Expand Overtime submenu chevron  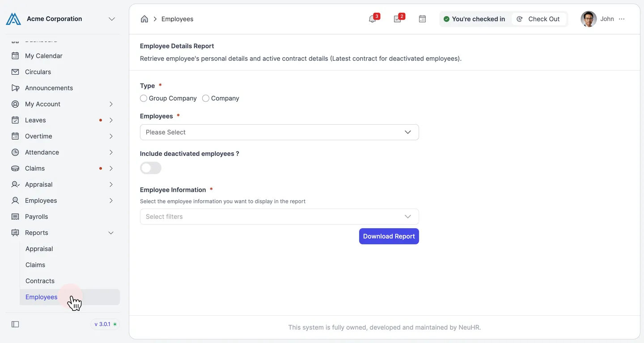(111, 136)
